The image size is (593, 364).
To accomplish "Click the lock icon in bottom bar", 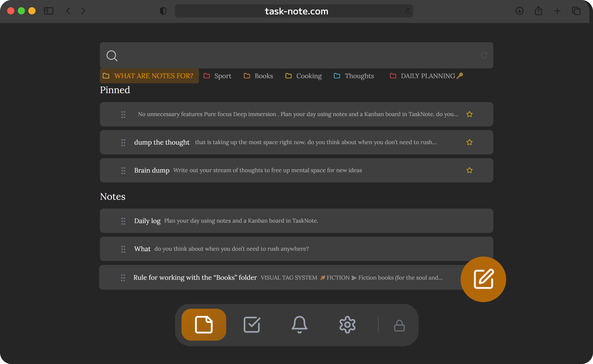I will click(x=399, y=325).
